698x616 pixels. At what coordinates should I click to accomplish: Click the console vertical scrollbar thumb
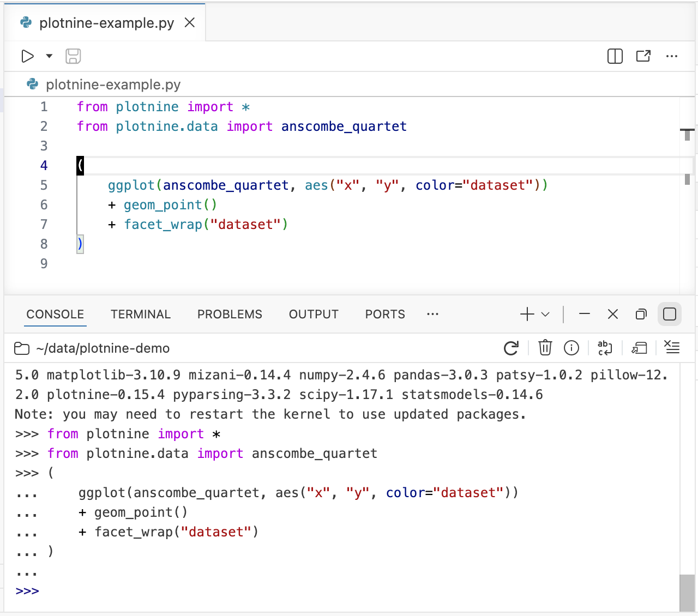687,593
